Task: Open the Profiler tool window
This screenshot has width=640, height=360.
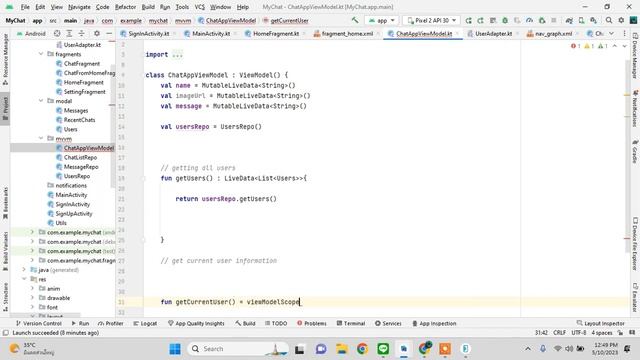Action: tap(111, 323)
